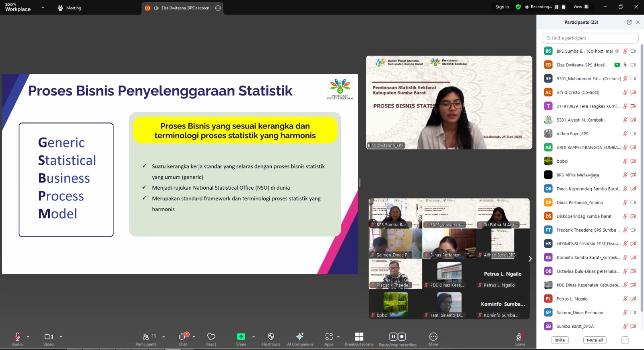This screenshot has width=644, height=350.
Task: Expand the Video options arrow
Action: [61, 336]
